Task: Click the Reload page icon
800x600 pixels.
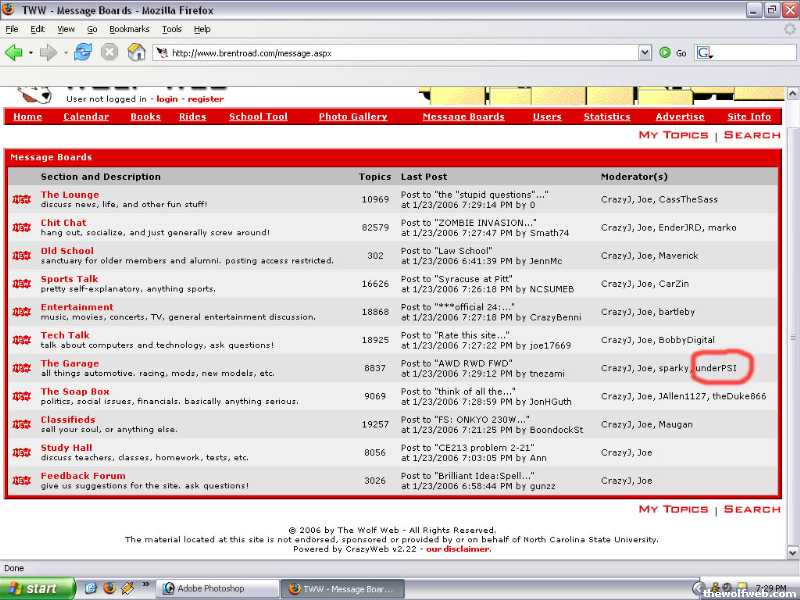Action: [83, 52]
